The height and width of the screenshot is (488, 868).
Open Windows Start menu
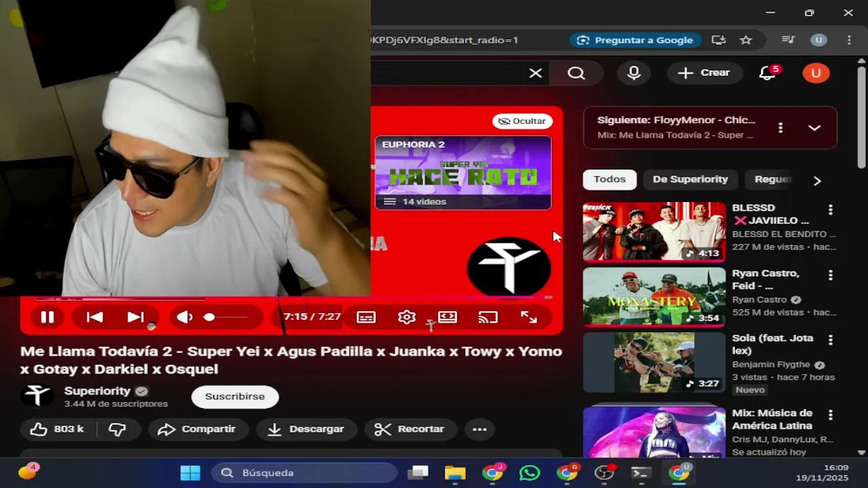[x=190, y=472]
